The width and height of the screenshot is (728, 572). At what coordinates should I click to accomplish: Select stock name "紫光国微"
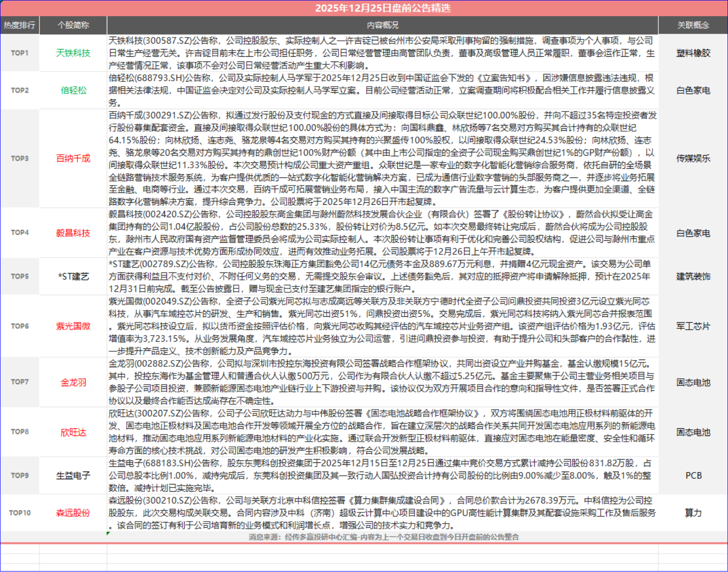pos(73,326)
